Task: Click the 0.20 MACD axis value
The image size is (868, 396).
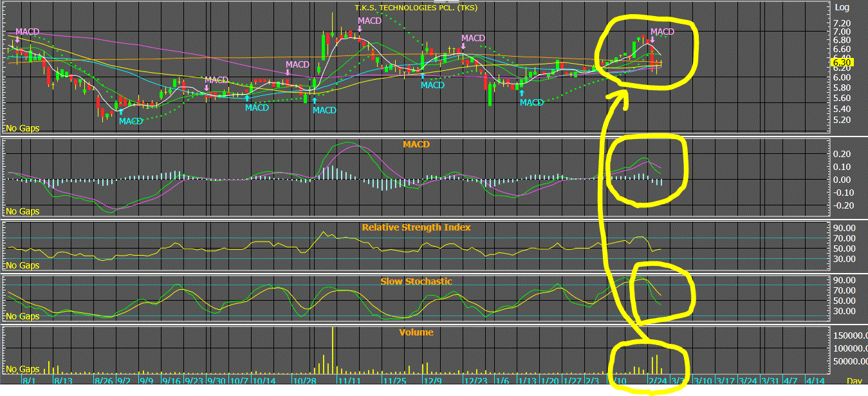Action: [842, 155]
